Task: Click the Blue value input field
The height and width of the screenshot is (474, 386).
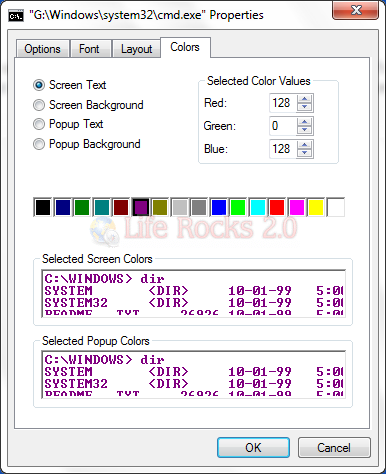Action: point(283,149)
